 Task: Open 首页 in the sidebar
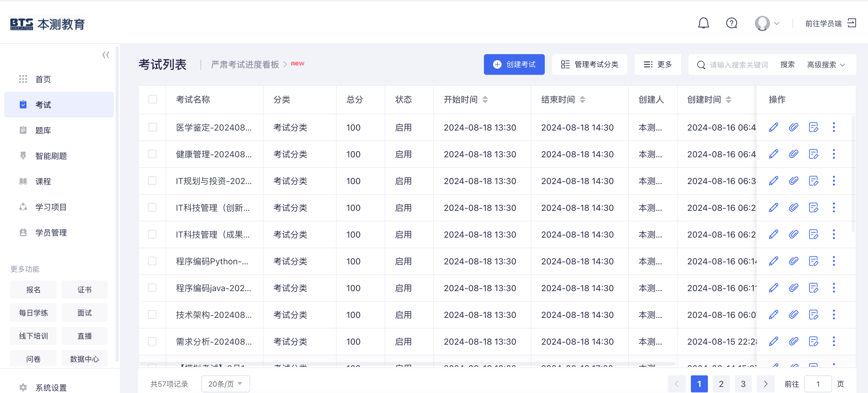pyautogui.click(x=59, y=79)
